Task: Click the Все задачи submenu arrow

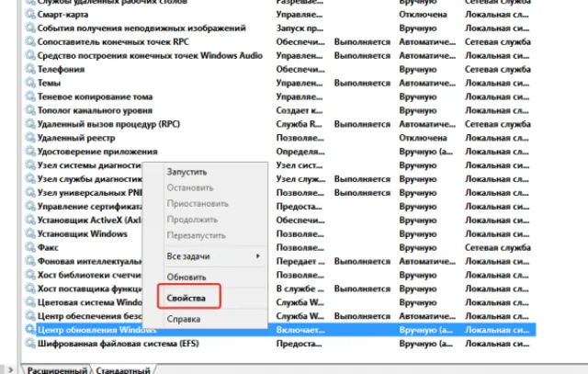Action: (x=257, y=256)
